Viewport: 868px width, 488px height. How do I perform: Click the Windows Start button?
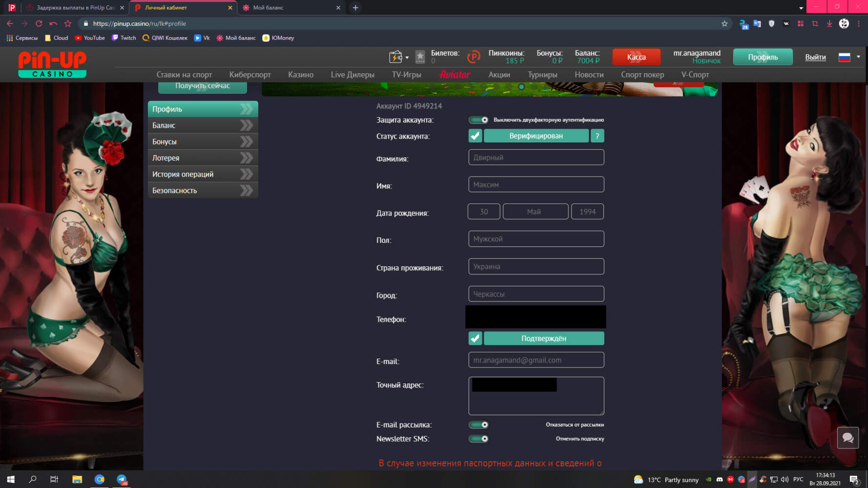(11, 479)
